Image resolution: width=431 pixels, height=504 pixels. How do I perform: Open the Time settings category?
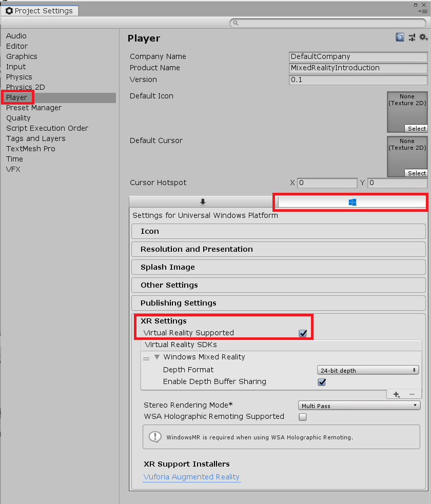pos(14,159)
